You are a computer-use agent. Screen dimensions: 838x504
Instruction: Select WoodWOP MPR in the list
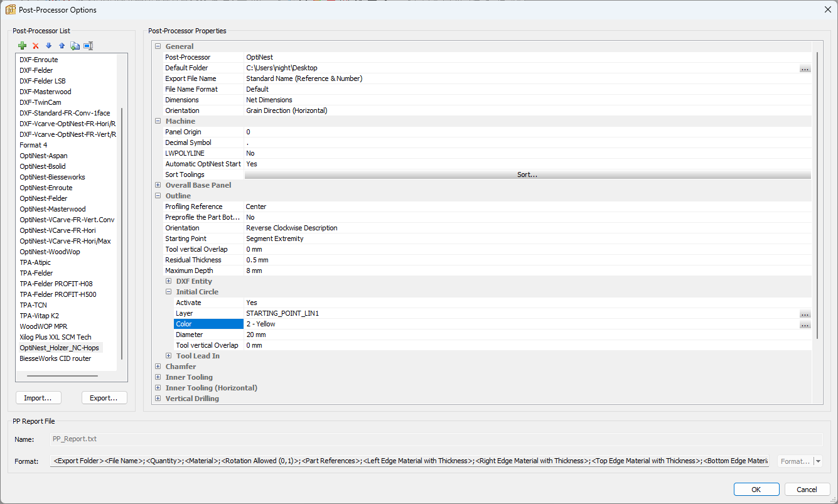click(43, 326)
